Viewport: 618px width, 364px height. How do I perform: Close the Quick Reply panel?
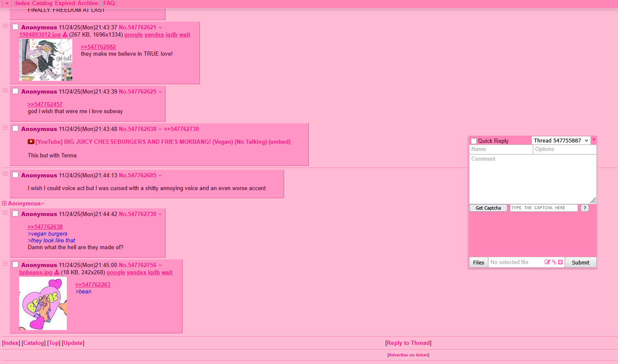point(594,139)
